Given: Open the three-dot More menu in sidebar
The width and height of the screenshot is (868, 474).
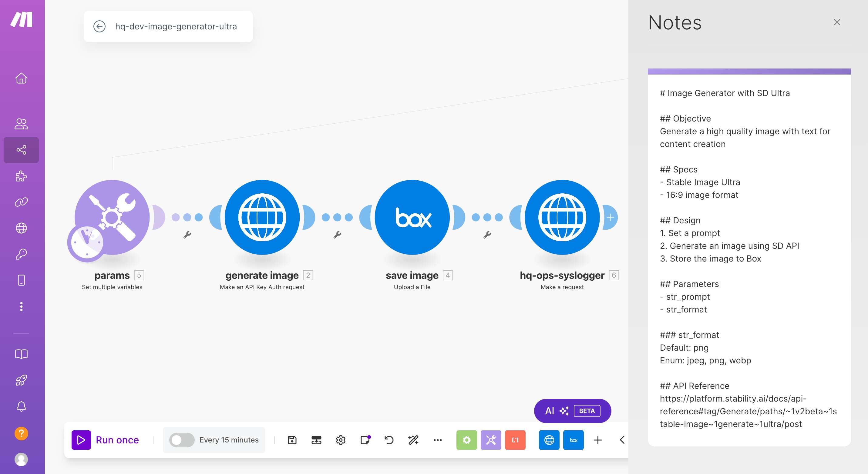Looking at the screenshot, I should coord(21,306).
